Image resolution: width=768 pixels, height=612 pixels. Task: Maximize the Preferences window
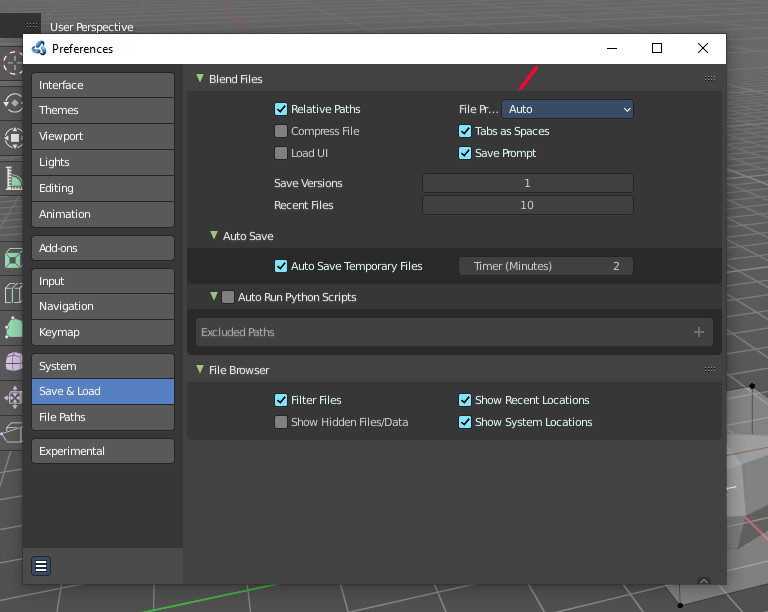pos(657,48)
